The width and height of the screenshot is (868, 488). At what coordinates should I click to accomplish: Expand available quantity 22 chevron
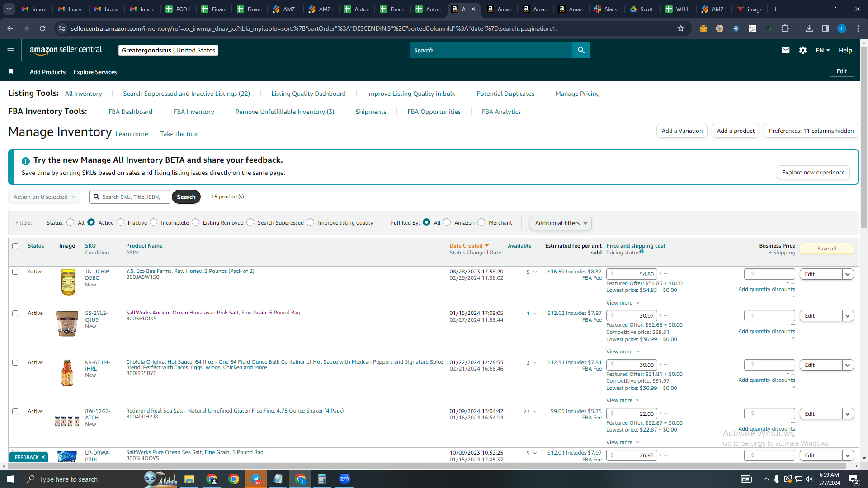(535, 412)
